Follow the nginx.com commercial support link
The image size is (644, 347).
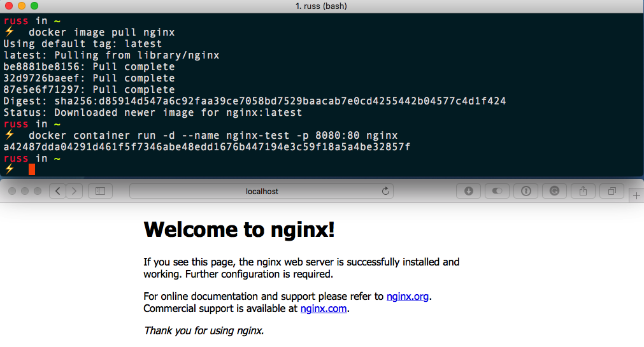[324, 309]
